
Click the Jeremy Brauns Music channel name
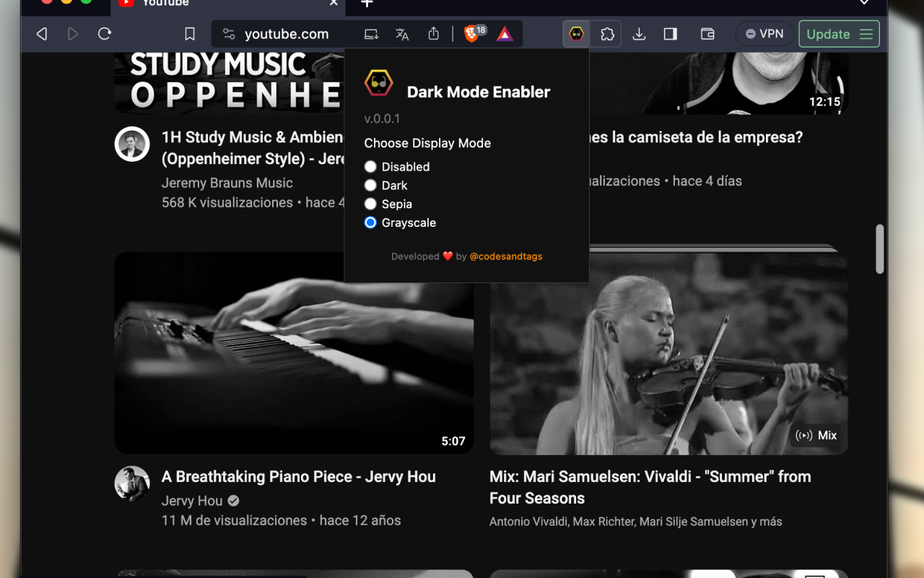point(227,183)
